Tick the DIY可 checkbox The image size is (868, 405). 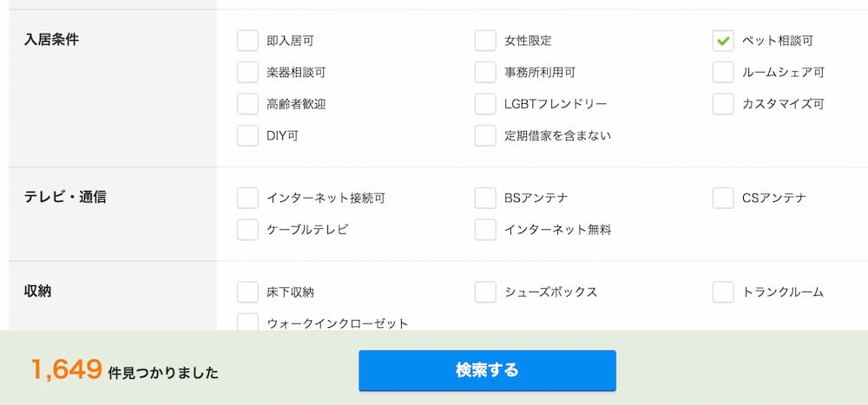247,135
